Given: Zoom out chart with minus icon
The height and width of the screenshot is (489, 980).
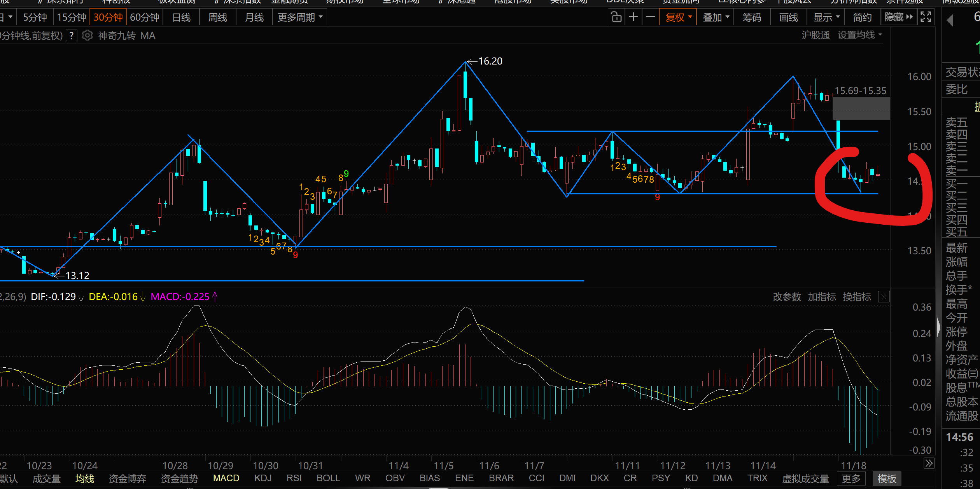Looking at the screenshot, I should 651,17.
